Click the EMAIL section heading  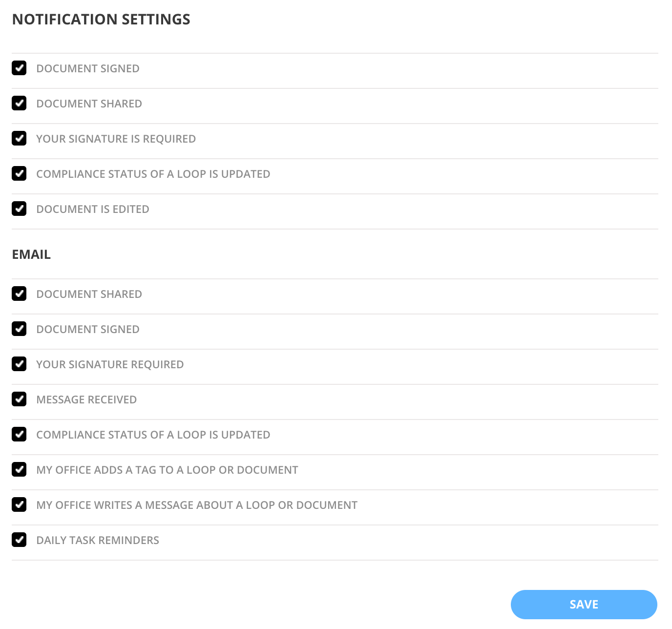click(x=31, y=254)
